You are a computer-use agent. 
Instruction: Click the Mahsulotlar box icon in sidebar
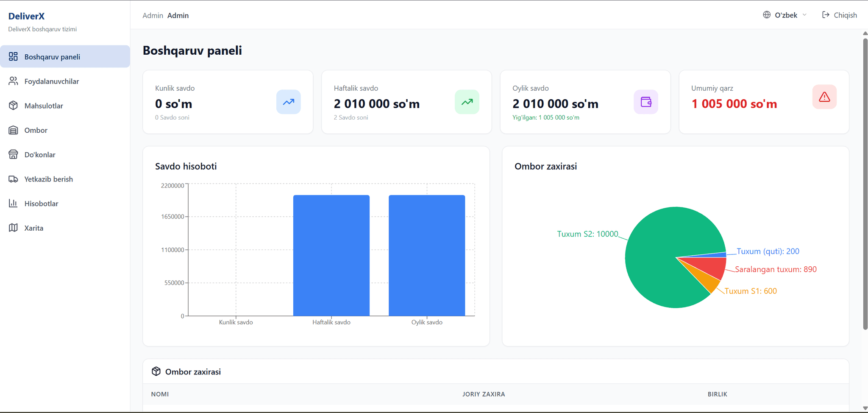pyautogui.click(x=13, y=106)
